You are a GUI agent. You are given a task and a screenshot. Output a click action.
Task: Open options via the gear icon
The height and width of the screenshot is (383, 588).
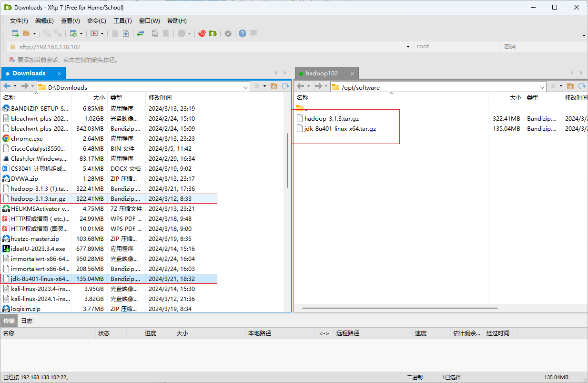coord(228,33)
